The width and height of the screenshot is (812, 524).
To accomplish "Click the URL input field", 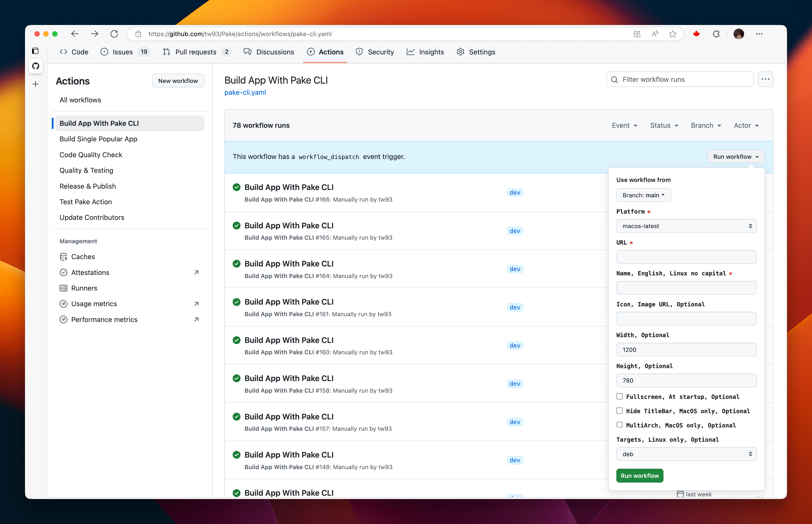I will (686, 257).
